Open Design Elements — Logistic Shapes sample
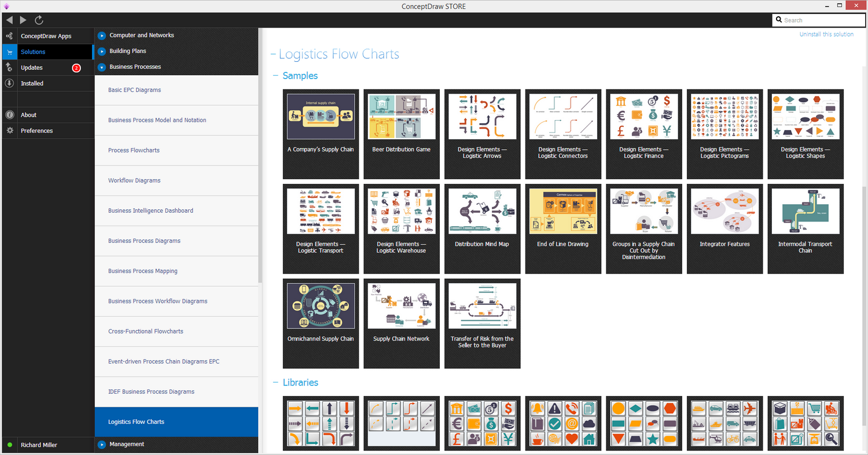This screenshot has width=868, height=455. tap(806, 134)
